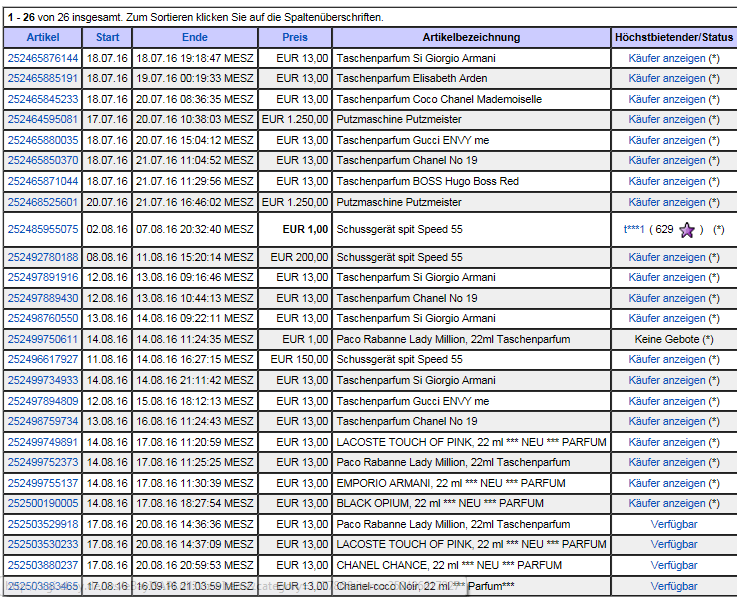Sort table by Ende column
This screenshot has width=737, height=597.
(x=195, y=38)
